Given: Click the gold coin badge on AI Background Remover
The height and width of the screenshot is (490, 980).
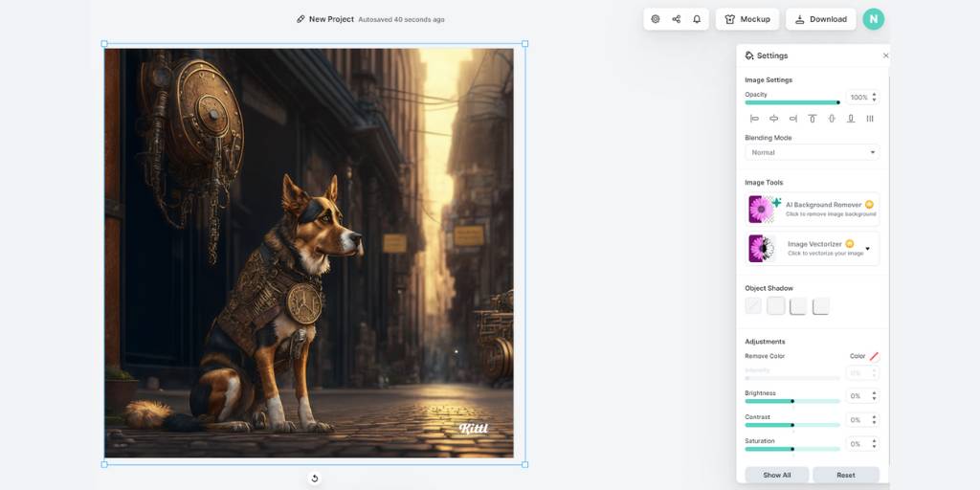Looking at the screenshot, I should point(869,205).
